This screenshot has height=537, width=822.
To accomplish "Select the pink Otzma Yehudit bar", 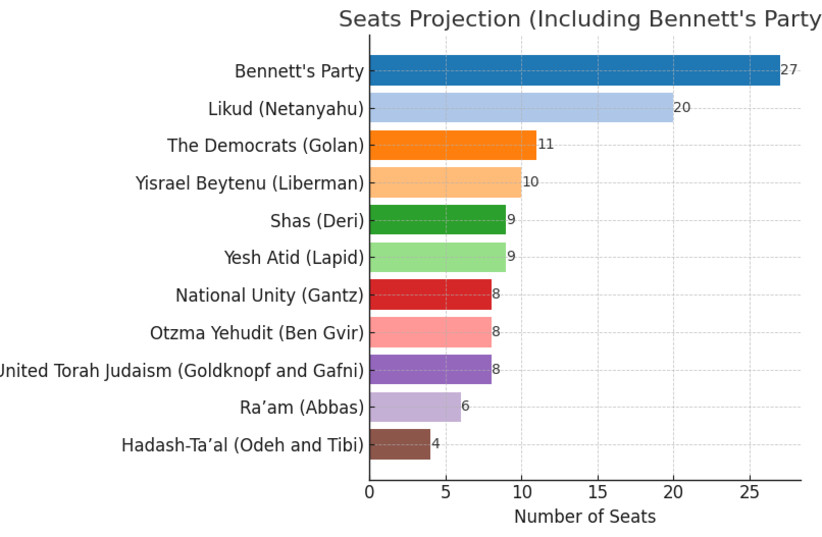I will point(430,332).
